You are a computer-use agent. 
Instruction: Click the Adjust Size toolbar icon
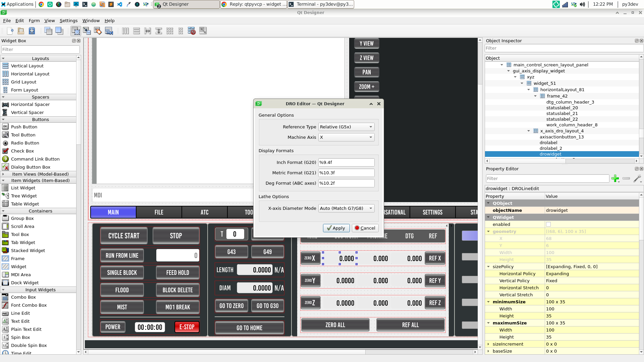(x=203, y=31)
